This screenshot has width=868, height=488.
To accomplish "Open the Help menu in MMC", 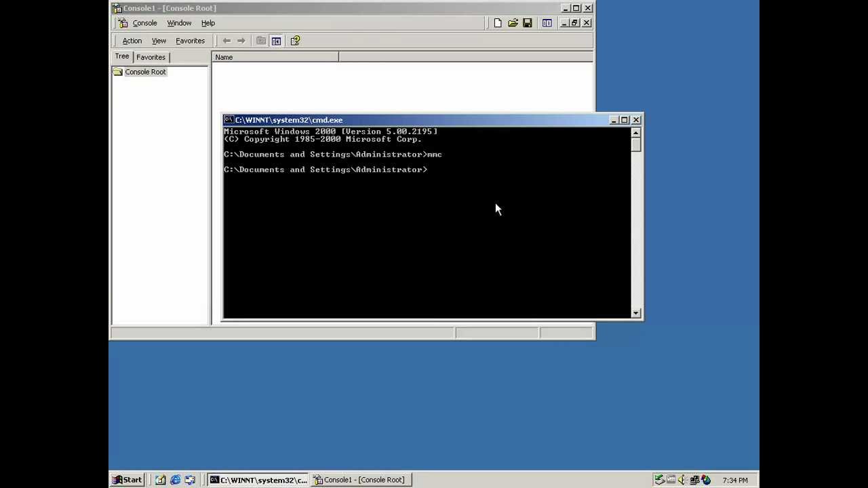I will point(208,23).
